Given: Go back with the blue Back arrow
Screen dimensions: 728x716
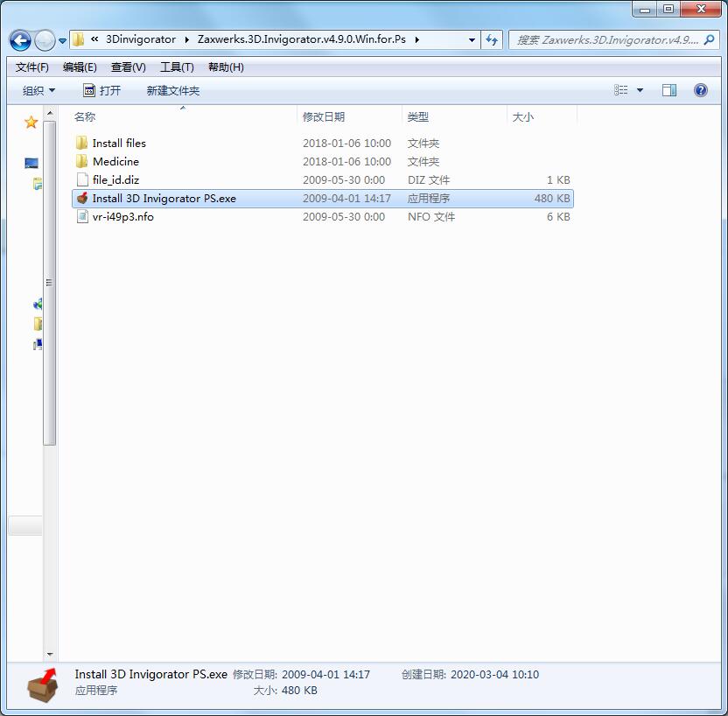Looking at the screenshot, I should tap(20, 40).
